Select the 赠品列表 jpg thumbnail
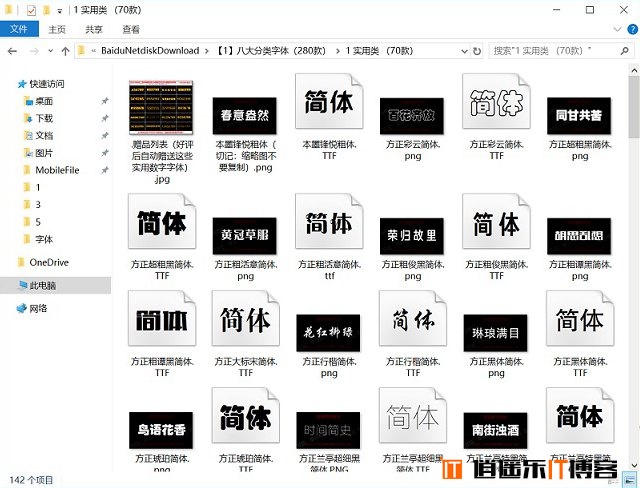640x488 pixels. tap(161, 108)
